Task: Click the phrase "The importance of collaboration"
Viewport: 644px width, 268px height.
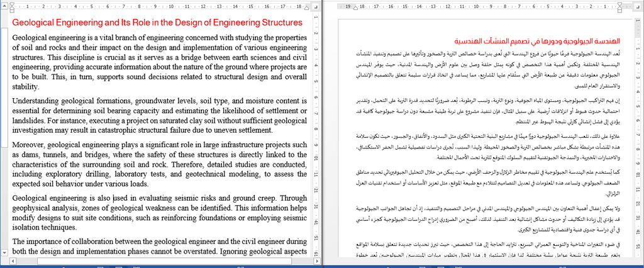Action: tap(62, 241)
